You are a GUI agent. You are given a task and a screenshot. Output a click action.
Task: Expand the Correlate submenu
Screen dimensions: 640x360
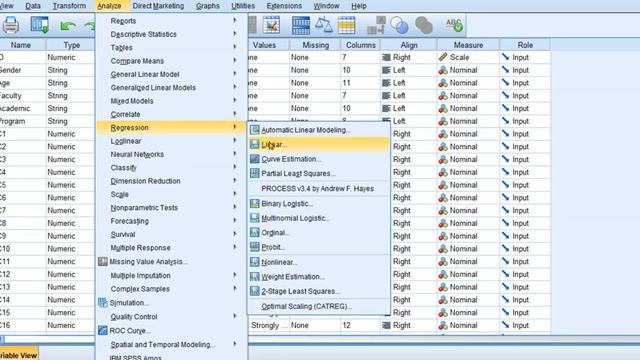235,114
